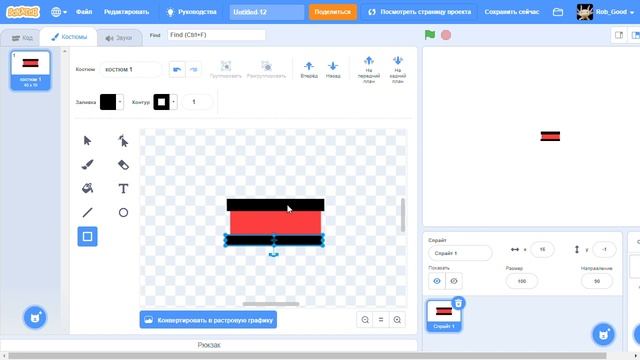640x360 pixels.
Task: Choose the Eraser tool
Action: point(123,164)
